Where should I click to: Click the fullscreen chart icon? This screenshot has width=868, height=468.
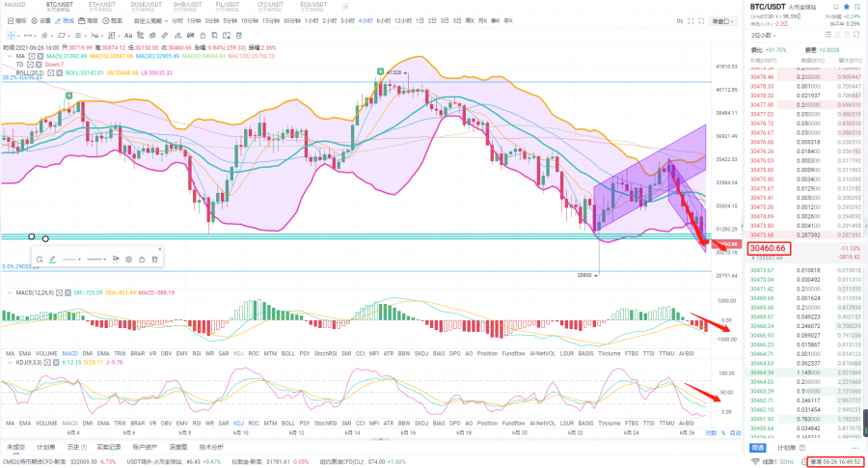coord(691,21)
